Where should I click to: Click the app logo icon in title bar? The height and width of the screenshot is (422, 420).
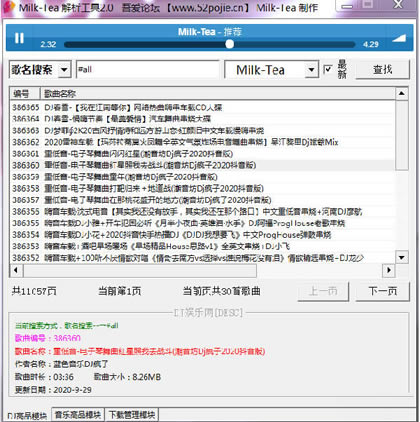pyautogui.click(x=8, y=7)
